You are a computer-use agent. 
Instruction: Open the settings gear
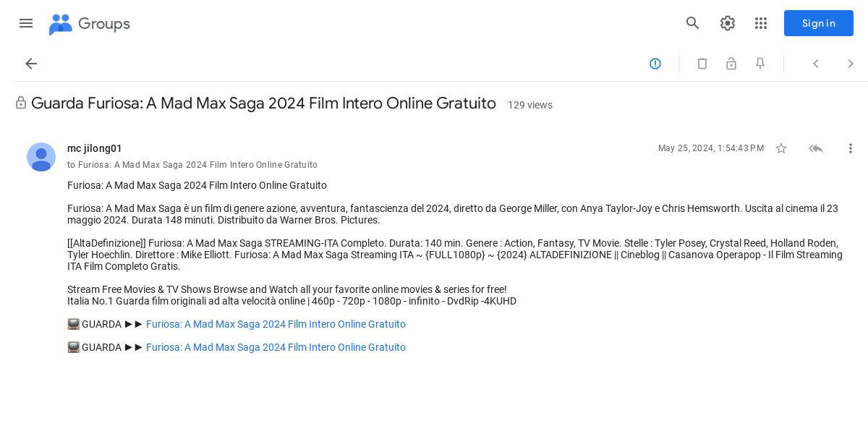click(728, 23)
